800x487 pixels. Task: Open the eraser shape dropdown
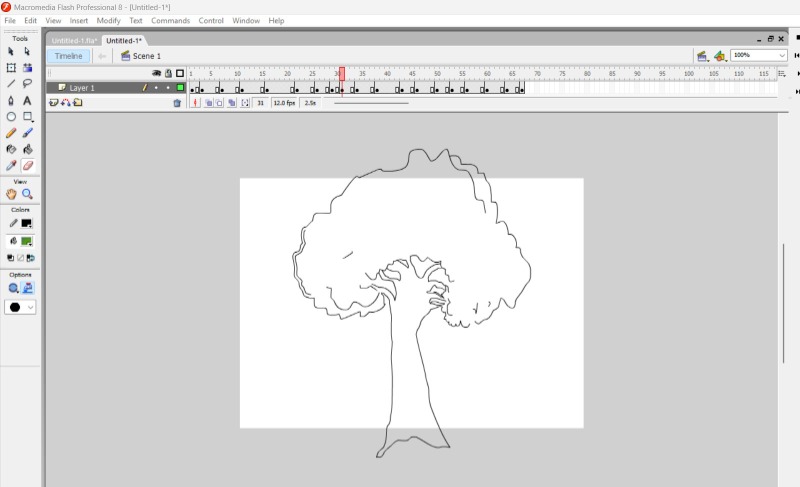(21, 307)
